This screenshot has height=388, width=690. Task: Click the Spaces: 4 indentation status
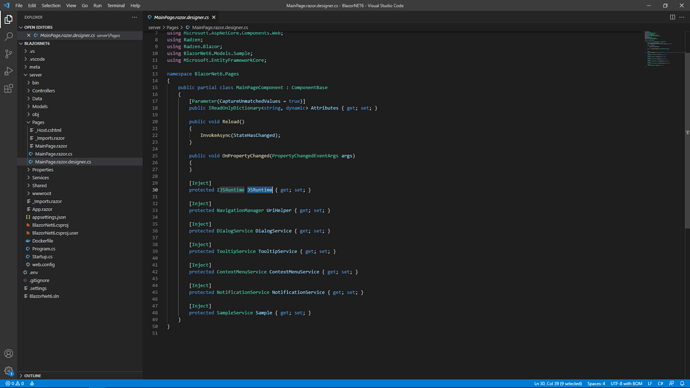[596, 384]
